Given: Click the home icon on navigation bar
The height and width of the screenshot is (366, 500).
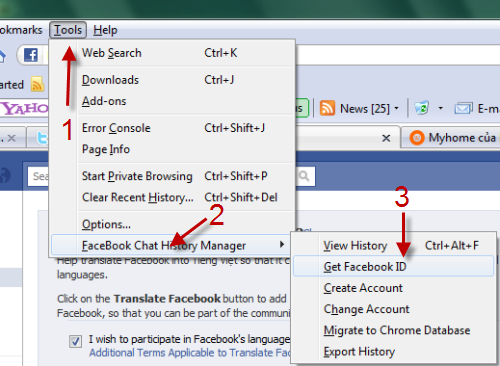Looking at the screenshot, I should 3,56.
